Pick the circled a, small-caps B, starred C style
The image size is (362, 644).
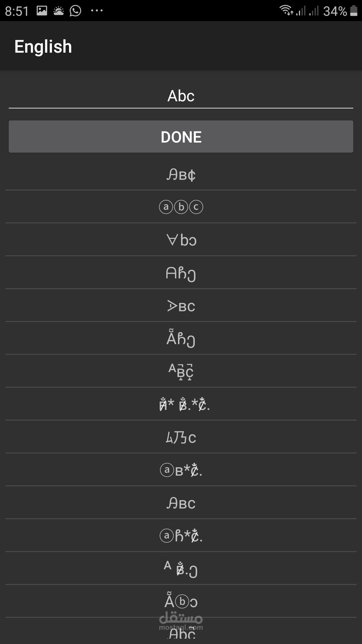181,470
